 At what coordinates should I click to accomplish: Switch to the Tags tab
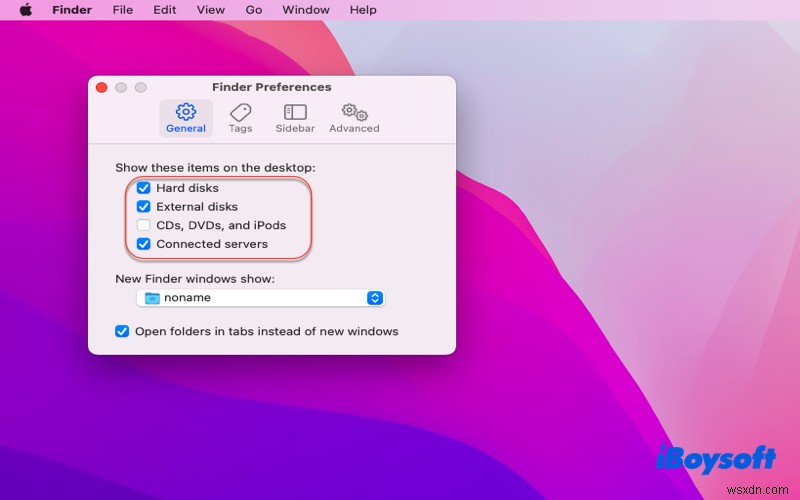click(x=240, y=118)
